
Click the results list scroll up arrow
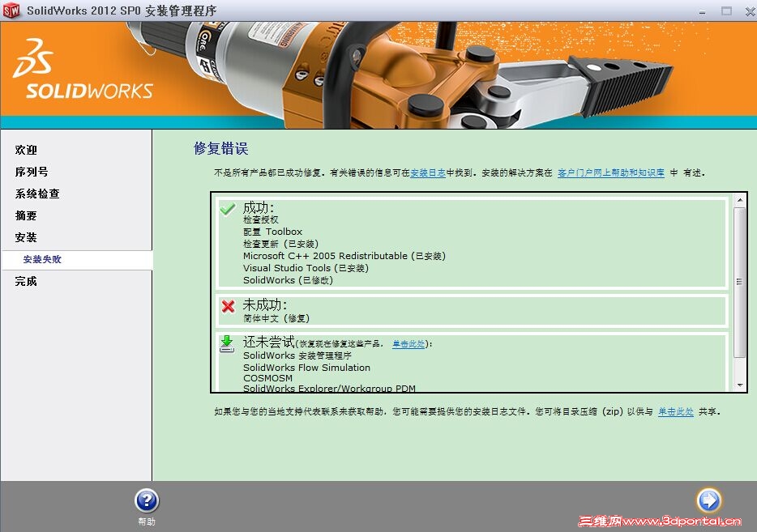click(x=740, y=199)
